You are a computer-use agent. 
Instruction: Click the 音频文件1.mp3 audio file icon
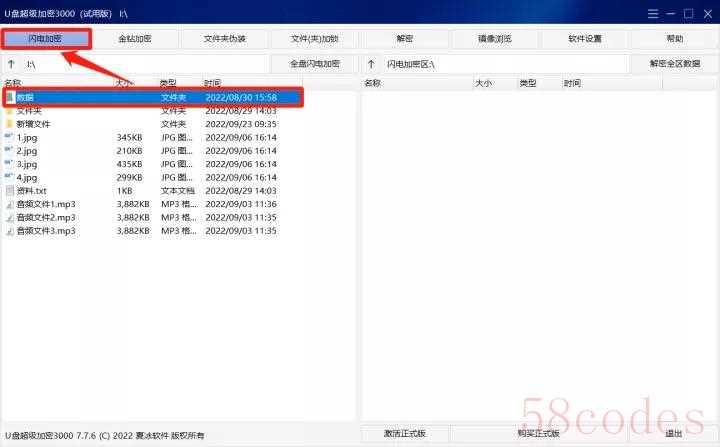tap(10, 204)
